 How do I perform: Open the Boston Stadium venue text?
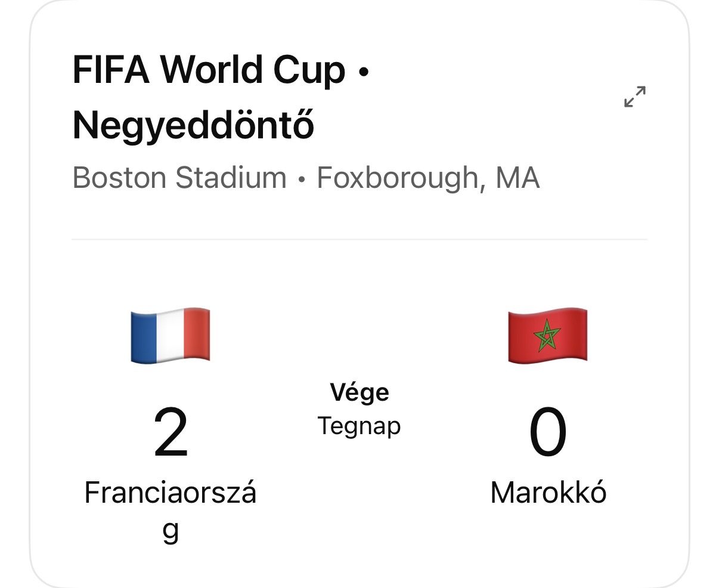coord(179,178)
